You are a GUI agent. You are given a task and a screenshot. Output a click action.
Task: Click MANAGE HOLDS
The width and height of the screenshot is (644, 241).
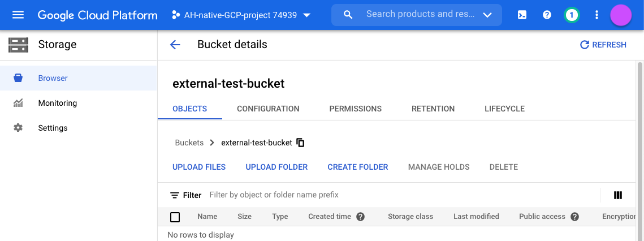pyautogui.click(x=439, y=167)
